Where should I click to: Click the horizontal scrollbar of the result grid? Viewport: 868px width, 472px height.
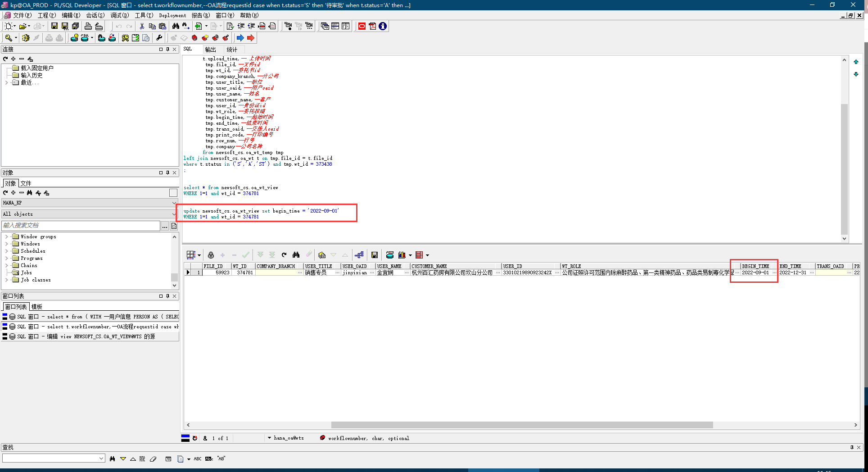tap(522, 425)
